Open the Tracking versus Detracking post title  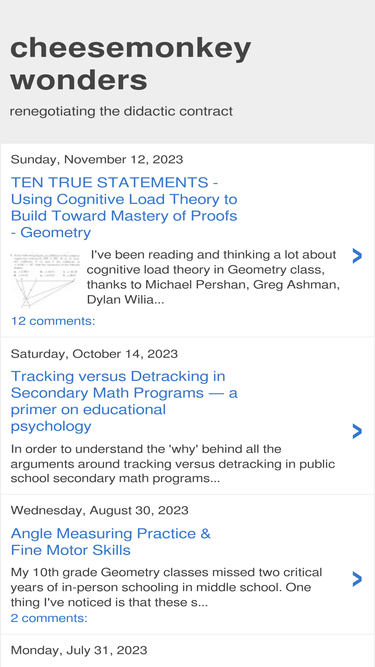coord(124,401)
